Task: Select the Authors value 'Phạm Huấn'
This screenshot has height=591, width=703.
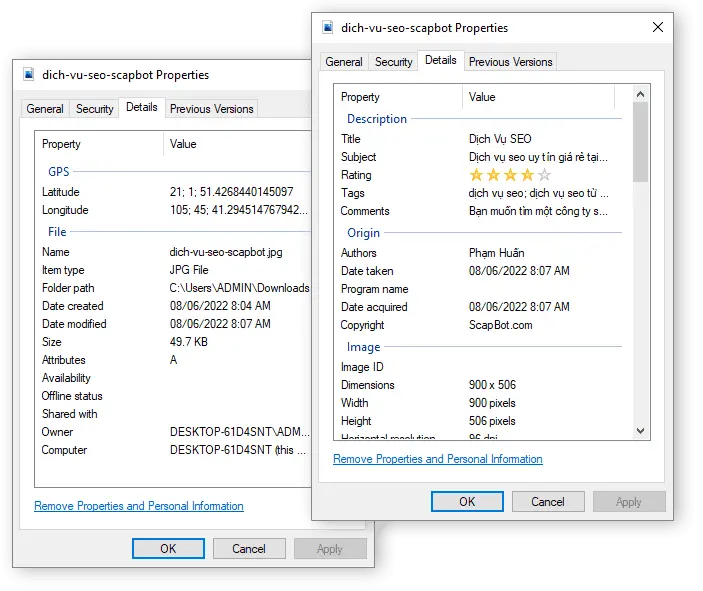Action: tap(496, 253)
